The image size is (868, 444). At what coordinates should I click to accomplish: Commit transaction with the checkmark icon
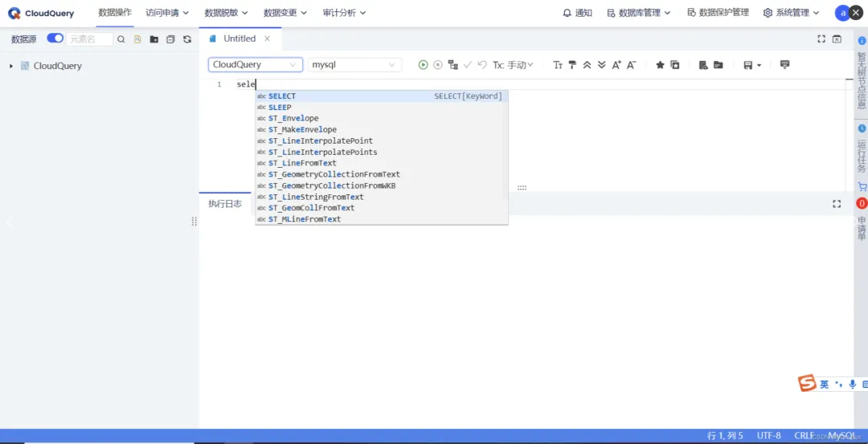point(468,65)
